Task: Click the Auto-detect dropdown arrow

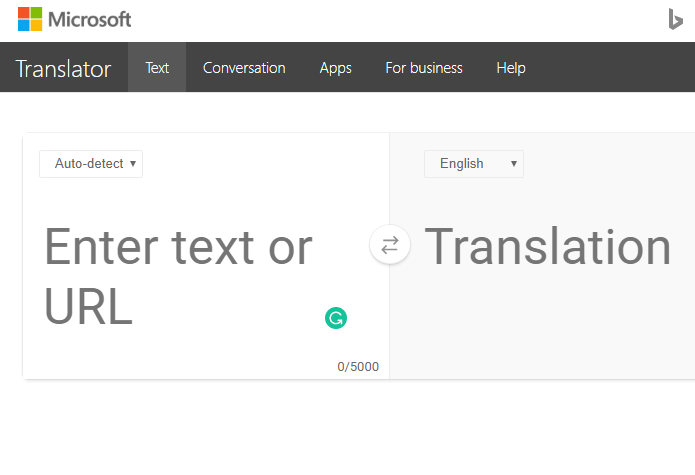Action: click(133, 164)
